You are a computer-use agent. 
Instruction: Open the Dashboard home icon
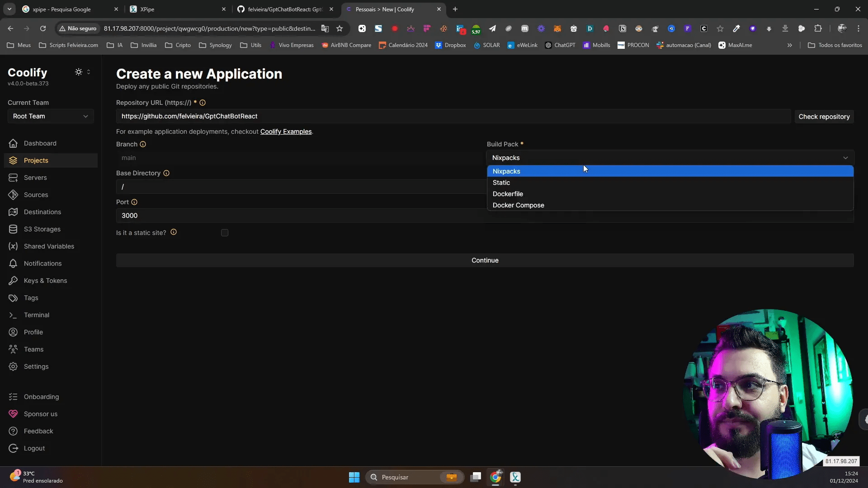click(x=13, y=143)
